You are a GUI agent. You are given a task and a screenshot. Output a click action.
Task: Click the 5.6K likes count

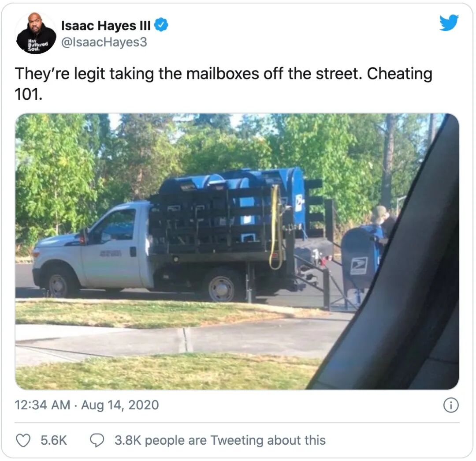click(54, 440)
